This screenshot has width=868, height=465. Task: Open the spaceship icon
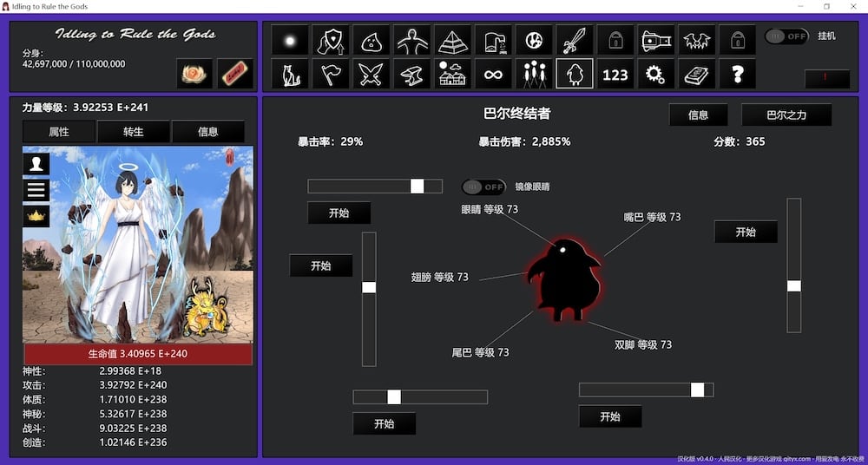coord(656,40)
